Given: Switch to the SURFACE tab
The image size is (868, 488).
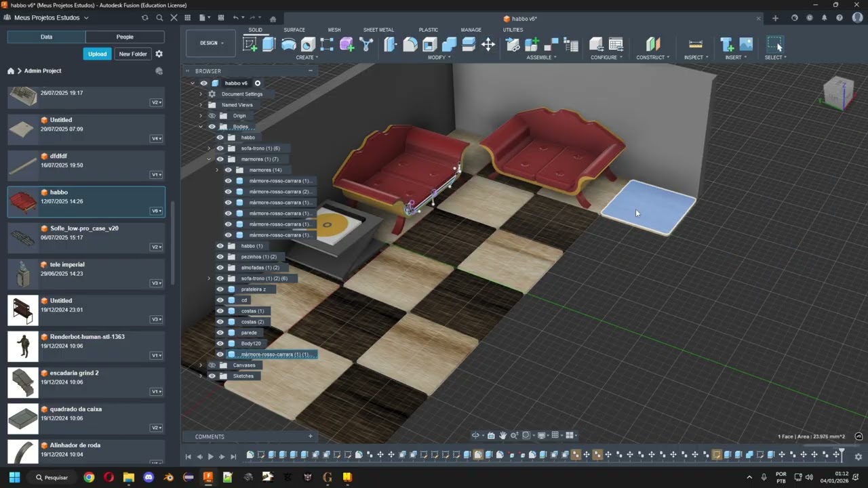Looking at the screenshot, I should [294, 30].
